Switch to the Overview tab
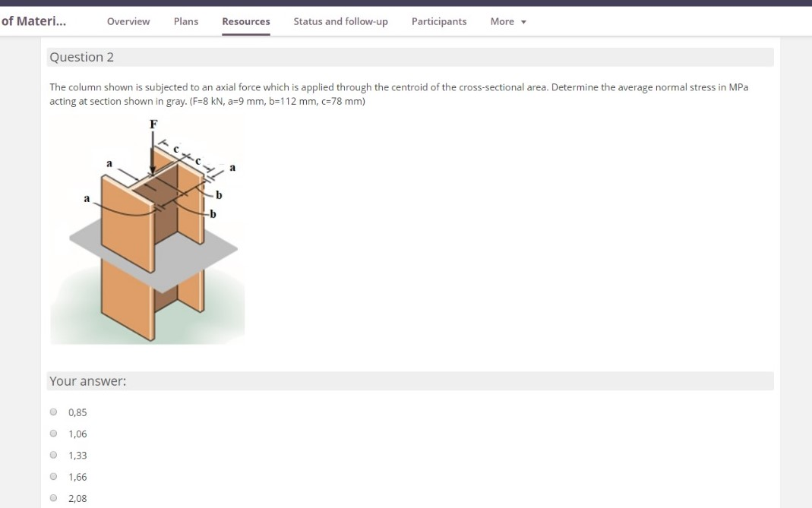 click(128, 21)
